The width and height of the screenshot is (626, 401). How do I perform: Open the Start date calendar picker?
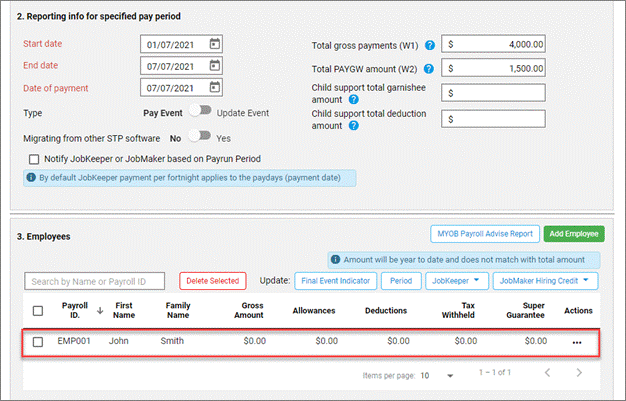click(x=215, y=44)
